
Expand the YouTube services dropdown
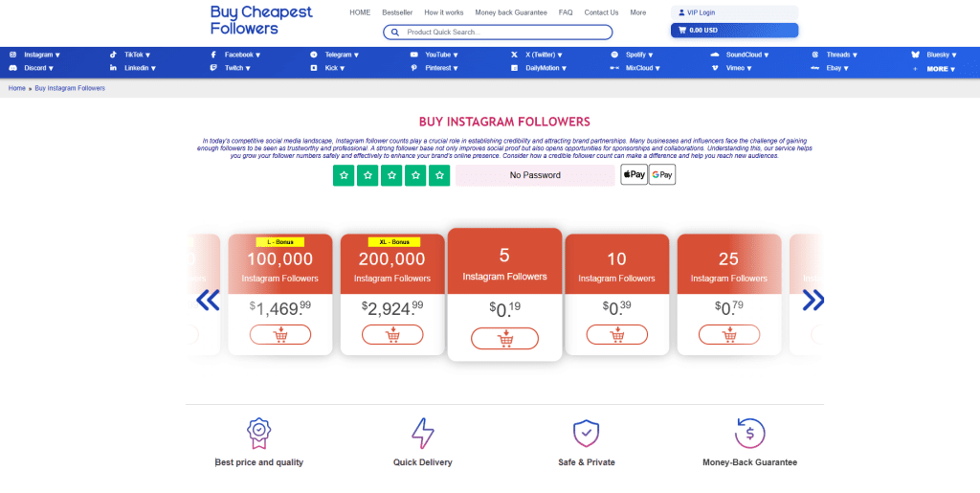pos(442,55)
